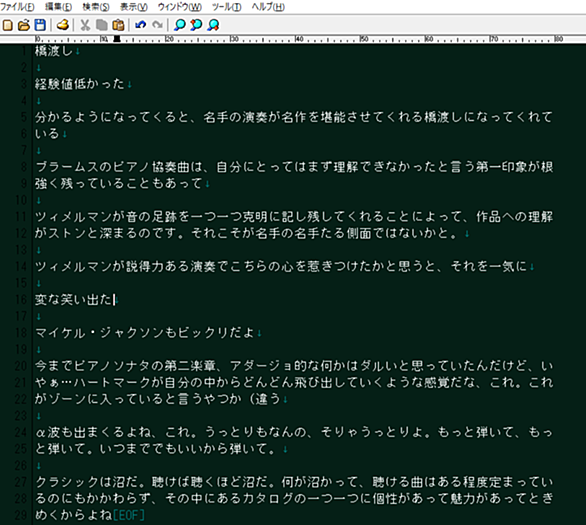Open a file with the folder icon
The height and width of the screenshot is (525, 586).
click(24, 25)
